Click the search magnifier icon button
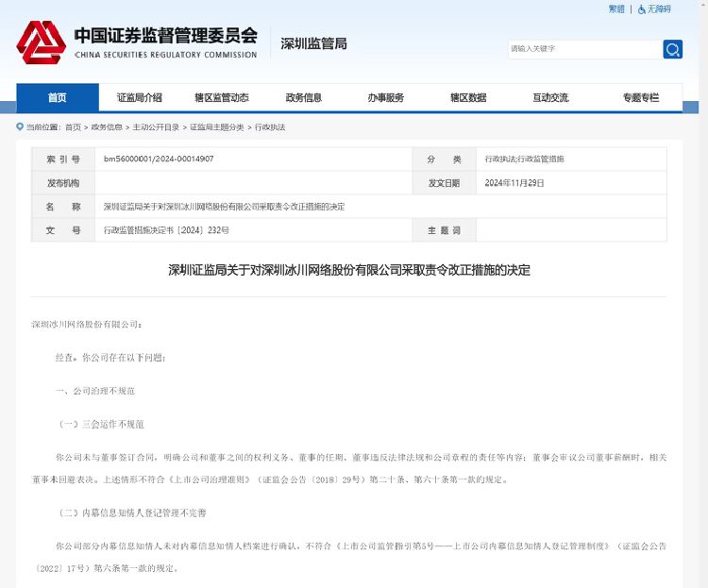The width and height of the screenshot is (708, 588). pos(672,49)
